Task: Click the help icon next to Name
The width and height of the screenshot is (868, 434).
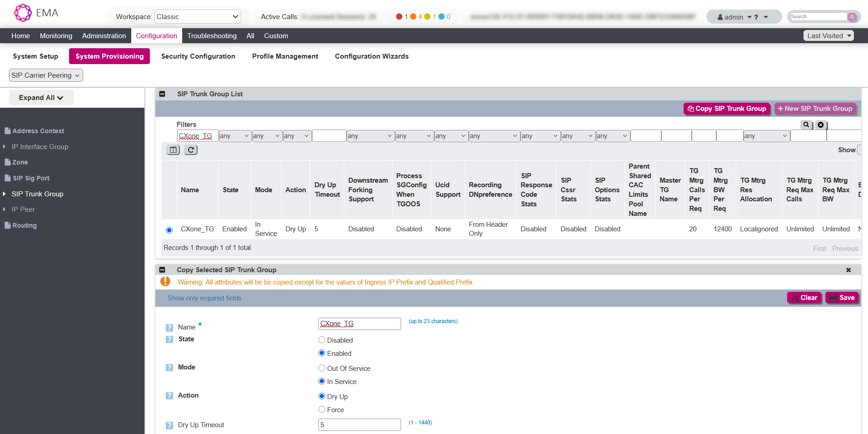Action: tap(169, 328)
